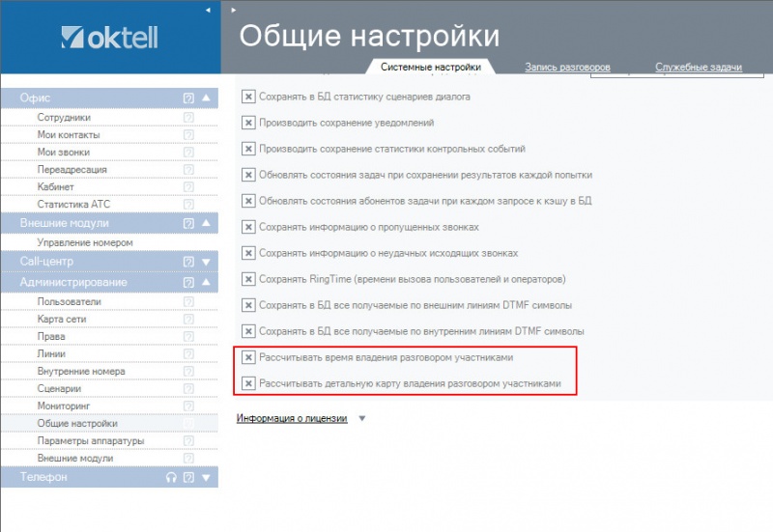Screen dimensions: 773x532
Task: Click right arrow beside the page title
Action: tap(234, 10)
